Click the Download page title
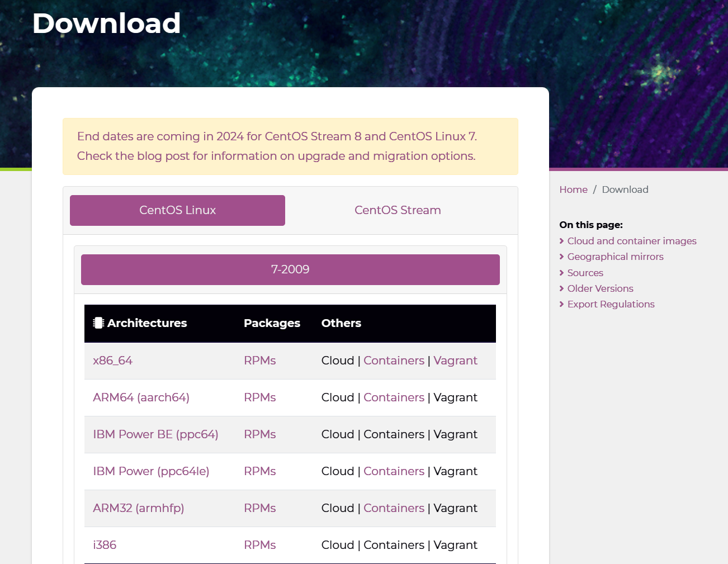This screenshot has height=564, width=728. coord(106,23)
